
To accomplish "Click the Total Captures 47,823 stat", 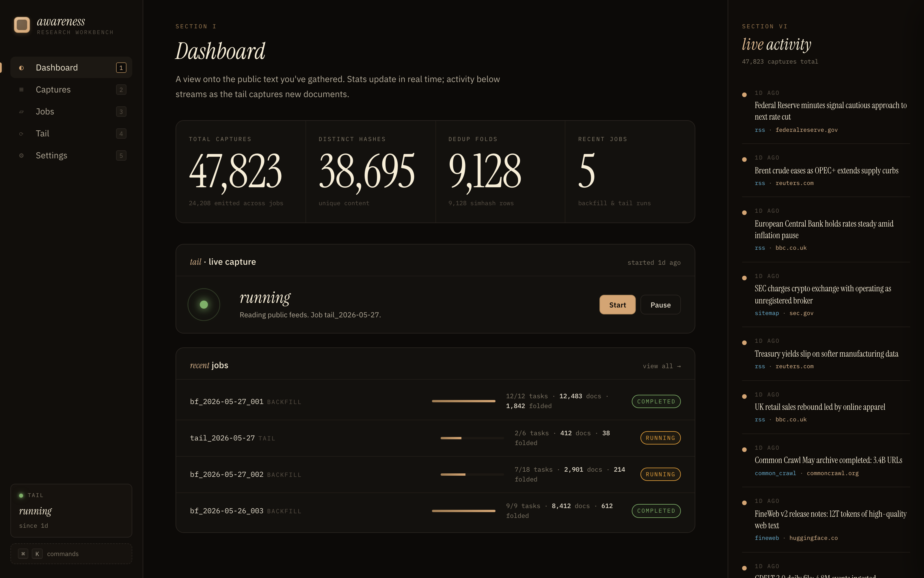I will pyautogui.click(x=241, y=172).
